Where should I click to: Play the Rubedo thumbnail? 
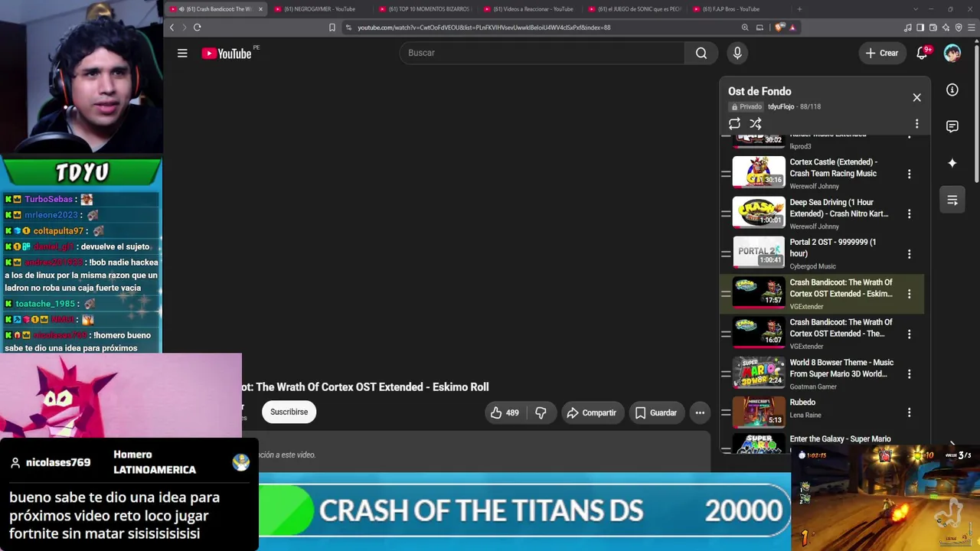(759, 412)
